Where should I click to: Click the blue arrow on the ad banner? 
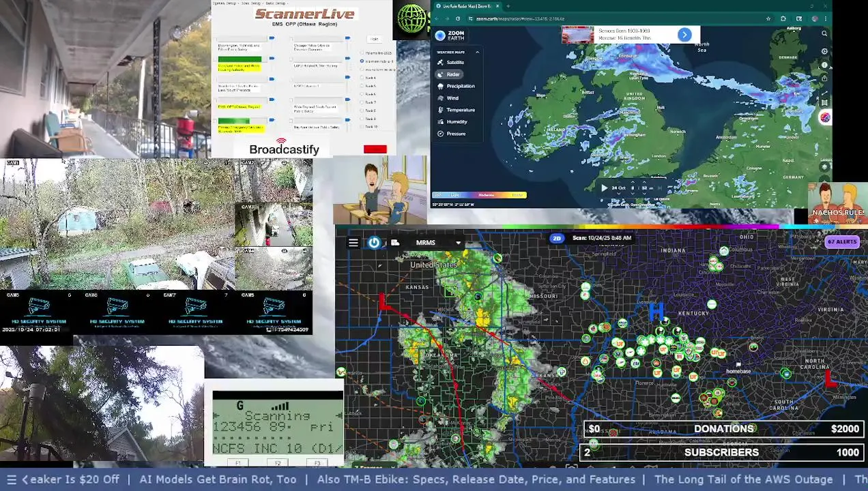(684, 35)
